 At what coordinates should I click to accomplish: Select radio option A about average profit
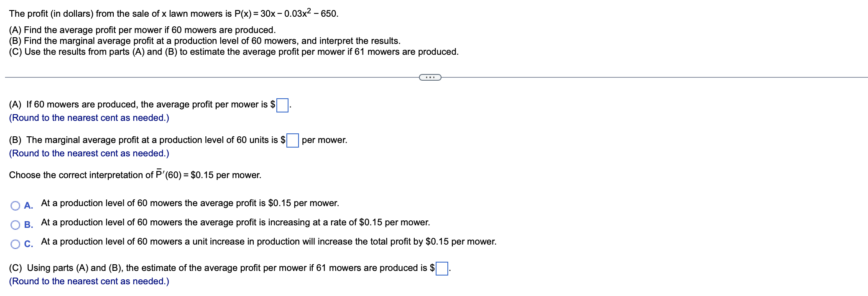tap(15, 205)
